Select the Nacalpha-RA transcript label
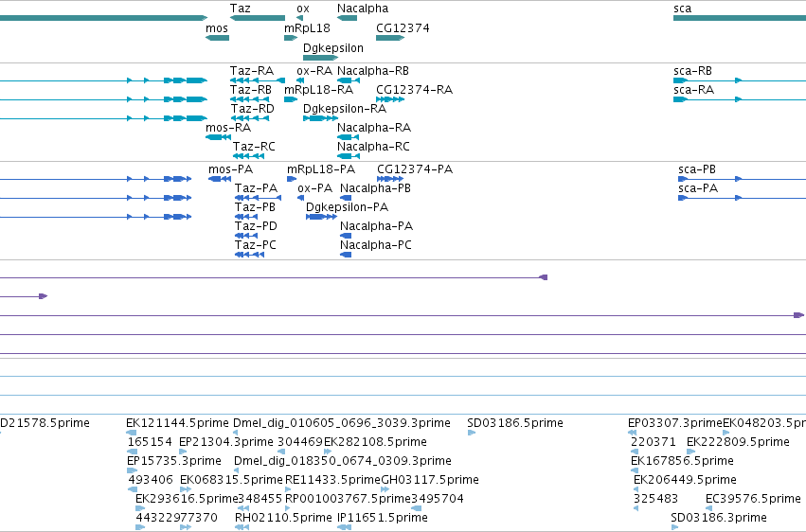The height and width of the screenshot is (532, 806). (374, 128)
